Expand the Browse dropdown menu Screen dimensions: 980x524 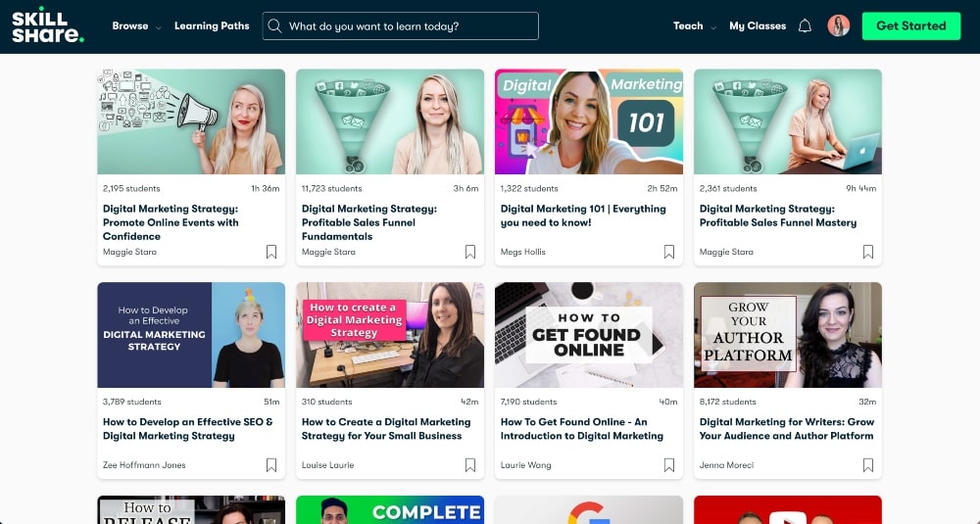(136, 26)
